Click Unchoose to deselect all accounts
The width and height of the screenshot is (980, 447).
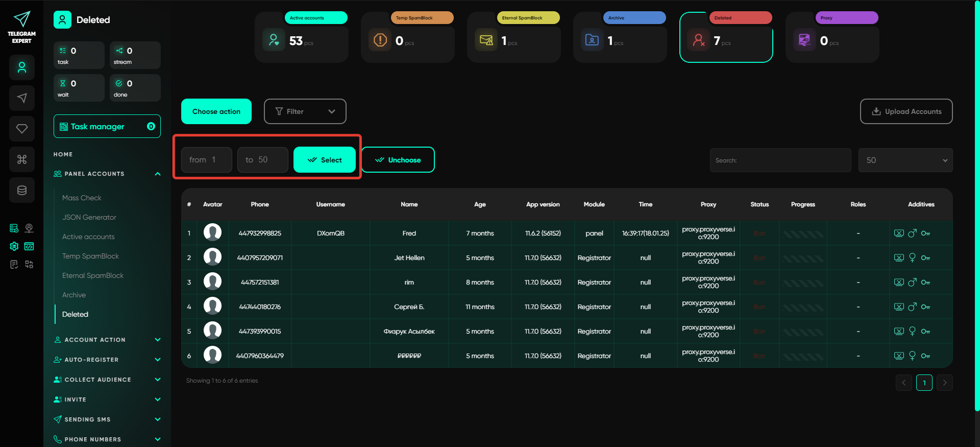click(398, 160)
